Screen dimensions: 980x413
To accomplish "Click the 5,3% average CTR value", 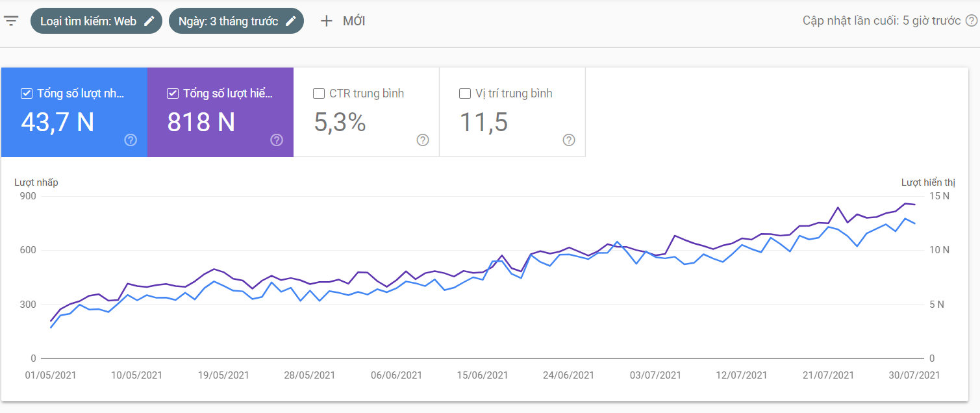I will 340,122.
